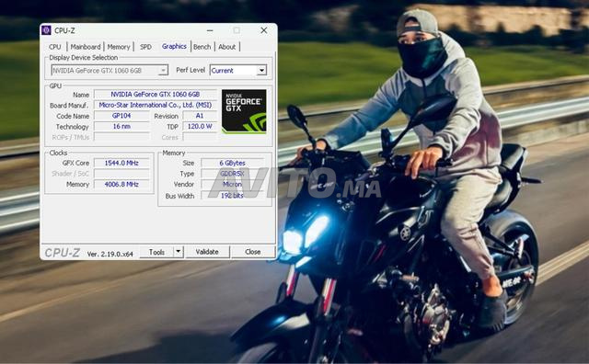This screenshot has width=589, height=364.
Task: Click the Close button at bottom
Action: tap(253, 252)
